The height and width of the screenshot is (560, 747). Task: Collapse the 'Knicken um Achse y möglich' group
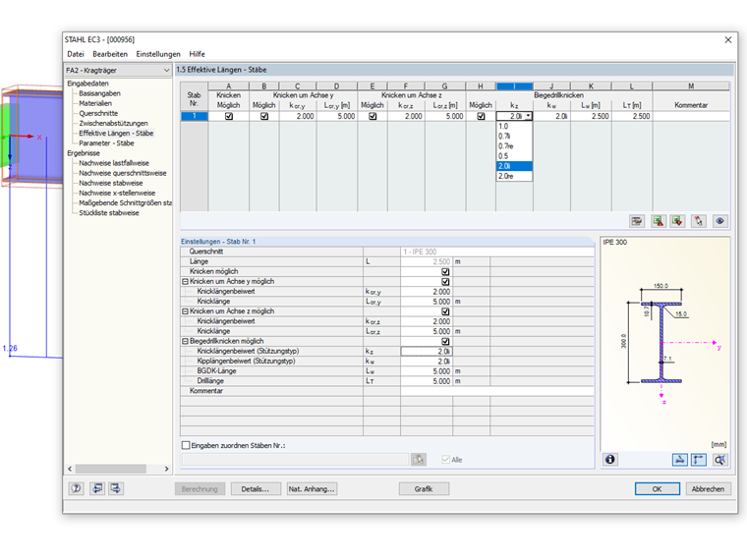tap(185, 281)
